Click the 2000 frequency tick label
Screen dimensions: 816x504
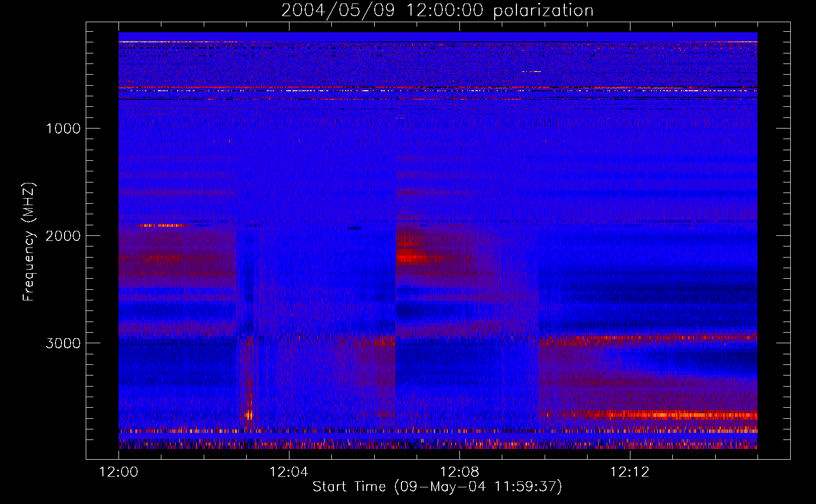tap(63, 236)
